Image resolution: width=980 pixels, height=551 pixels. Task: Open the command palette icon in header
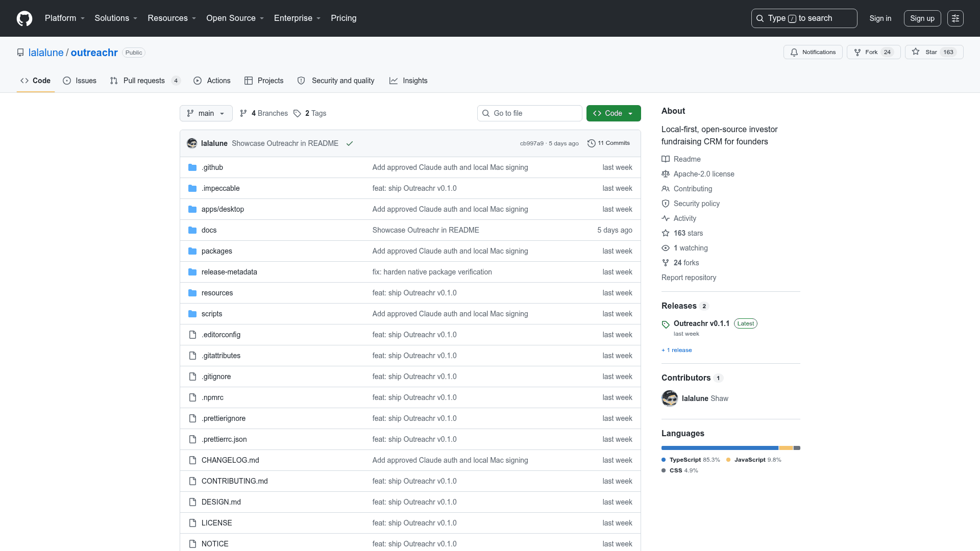(x=955, y=18)
